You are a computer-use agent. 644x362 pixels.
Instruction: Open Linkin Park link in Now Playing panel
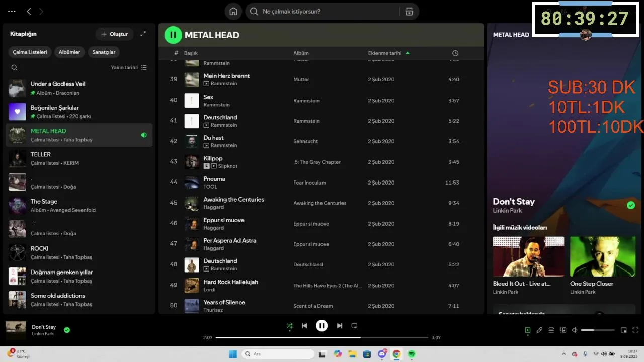click(x=507, y=211)
